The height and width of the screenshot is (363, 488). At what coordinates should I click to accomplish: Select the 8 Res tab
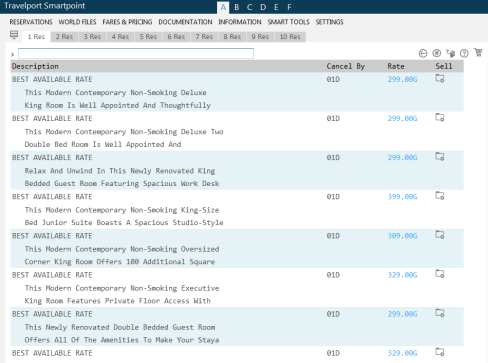click(232, 37)
